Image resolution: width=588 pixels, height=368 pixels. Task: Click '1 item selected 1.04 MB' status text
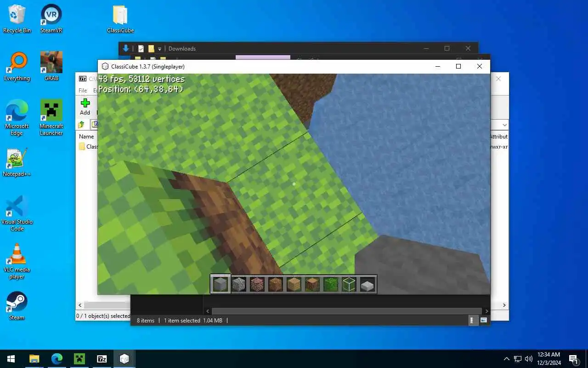click(x=193, y=320)
